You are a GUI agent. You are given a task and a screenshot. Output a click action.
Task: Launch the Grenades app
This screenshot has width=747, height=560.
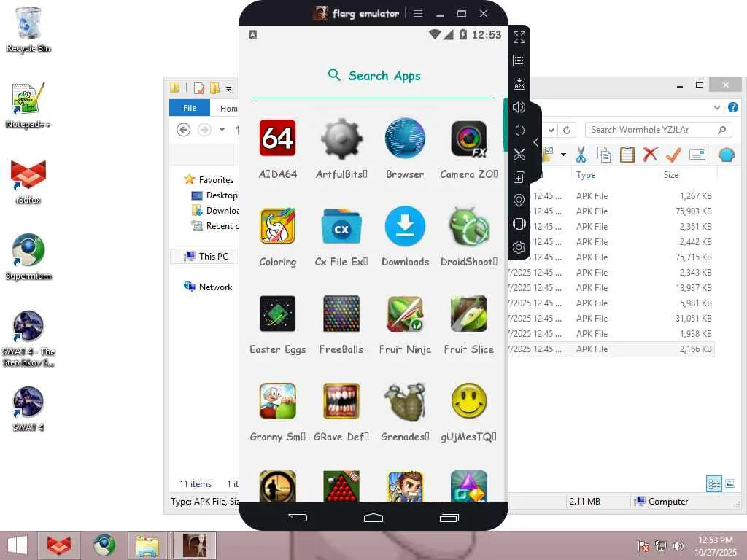405,401
